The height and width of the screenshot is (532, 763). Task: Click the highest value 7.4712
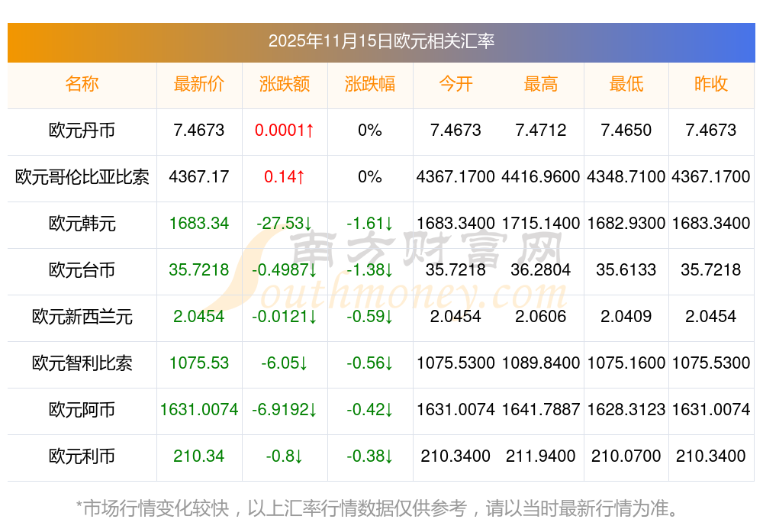[x=541, y=131]
